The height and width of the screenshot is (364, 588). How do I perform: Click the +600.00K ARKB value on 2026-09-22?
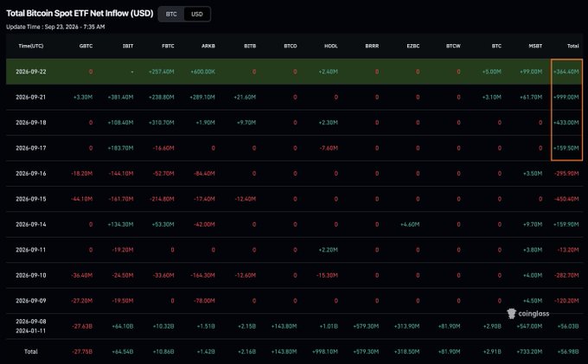(x=202, y=72)
